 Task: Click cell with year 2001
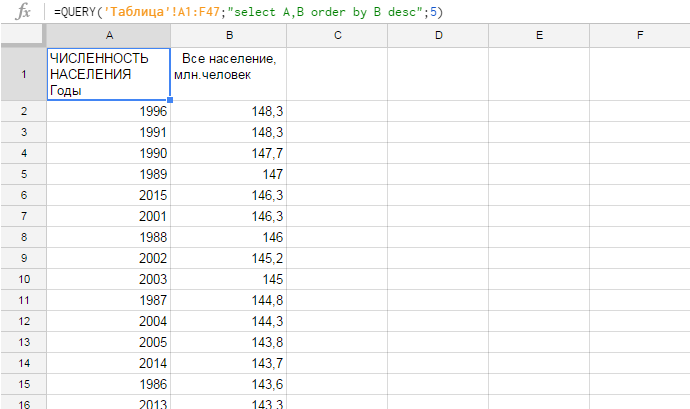(109, 216)
